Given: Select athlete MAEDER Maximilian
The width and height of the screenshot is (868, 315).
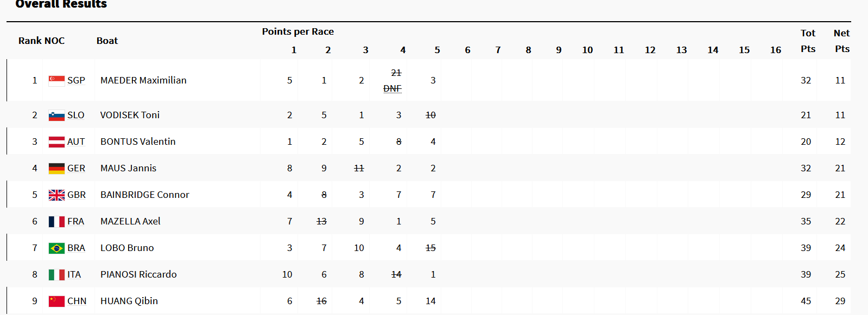Looking at the screenshot, I should click(x=143, y=80).
